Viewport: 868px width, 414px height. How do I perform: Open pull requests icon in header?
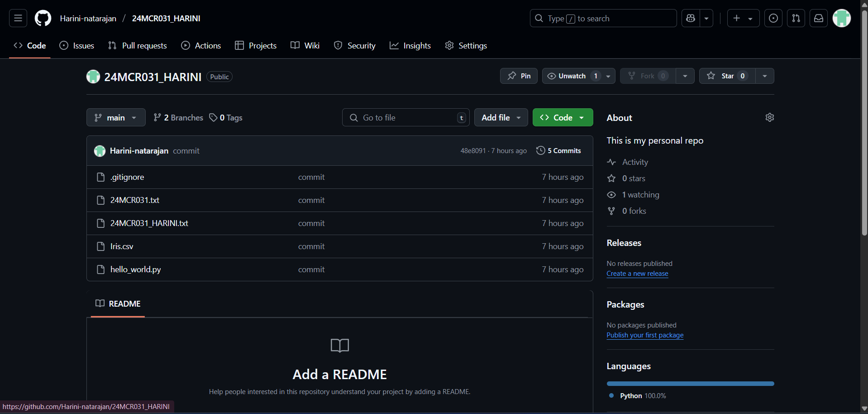(796, 18)
